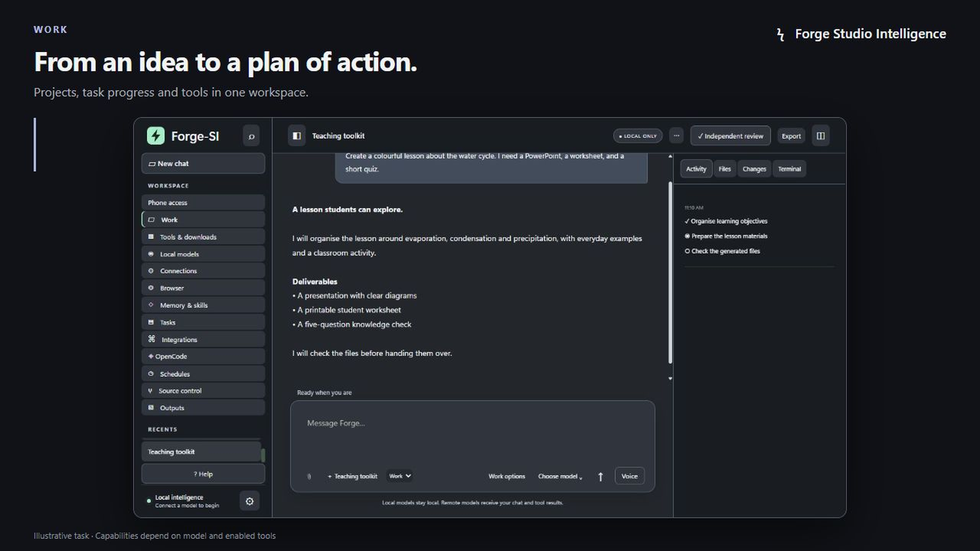Image resolution: width=980 pixels, height=551 pixels.
Task: Click the Forge-SI lightning bolt logo
Action: 156,135
